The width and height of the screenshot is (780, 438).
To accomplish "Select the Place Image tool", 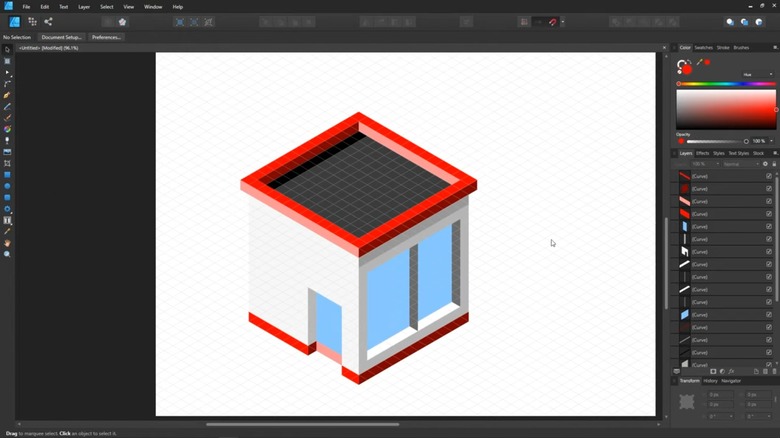I will coord(7,152).
